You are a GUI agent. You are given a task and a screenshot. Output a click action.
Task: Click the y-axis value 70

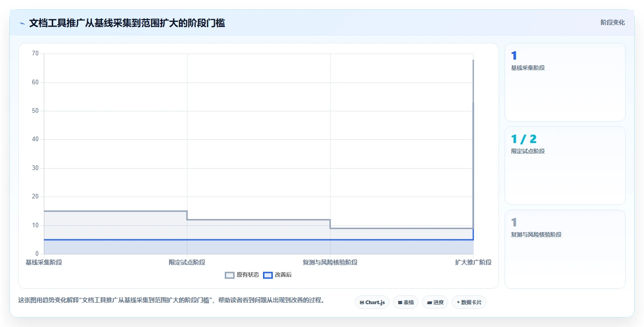(35, 54)
